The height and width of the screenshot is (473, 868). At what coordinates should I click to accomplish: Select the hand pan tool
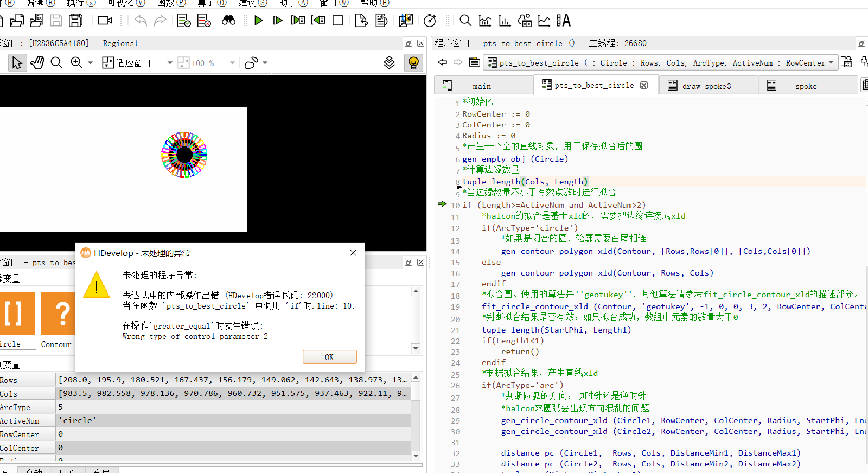point(37,63)
